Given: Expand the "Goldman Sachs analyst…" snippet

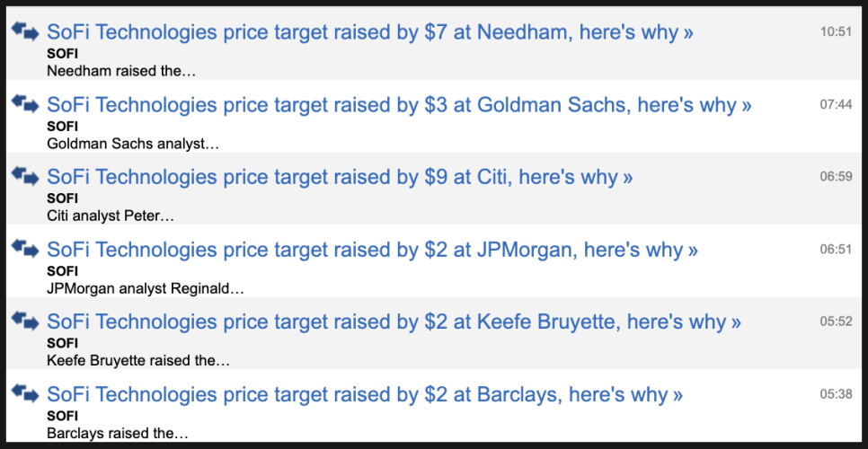Looking at the screenshot, I should tap(132, 143).
